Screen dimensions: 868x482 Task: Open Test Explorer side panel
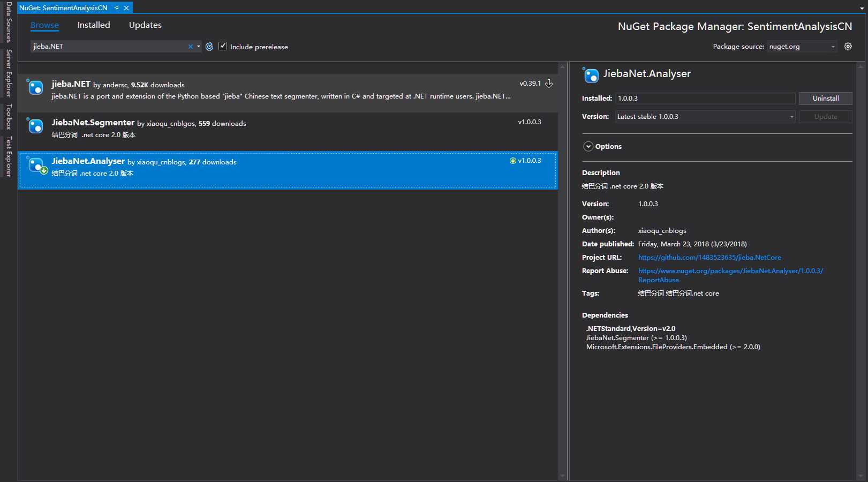9,156
